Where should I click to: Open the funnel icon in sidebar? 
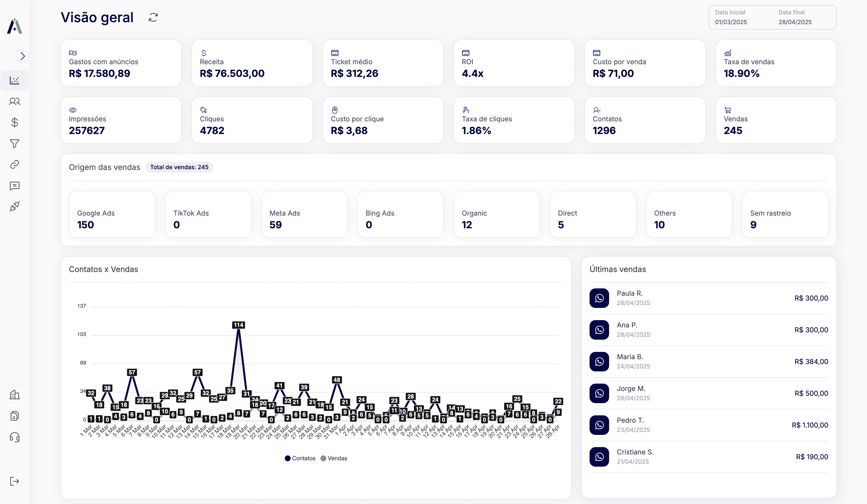[14, 144]
